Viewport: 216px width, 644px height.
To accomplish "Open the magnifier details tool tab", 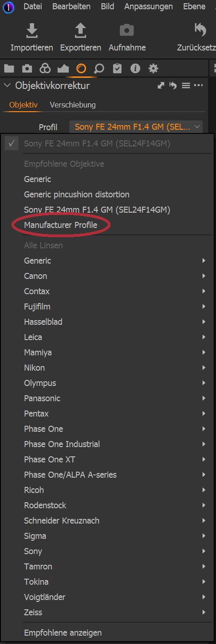I will 99,69.
